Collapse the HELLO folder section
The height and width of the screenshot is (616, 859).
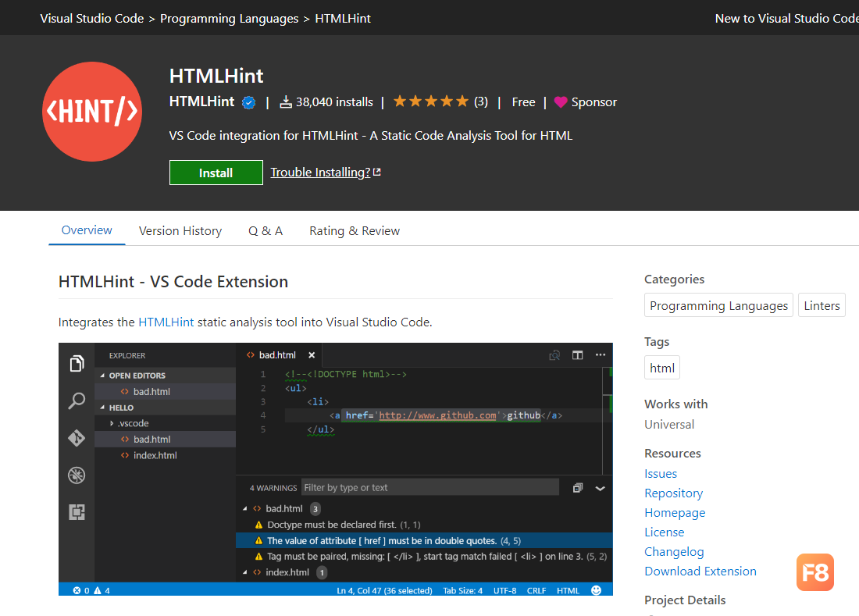102,408
